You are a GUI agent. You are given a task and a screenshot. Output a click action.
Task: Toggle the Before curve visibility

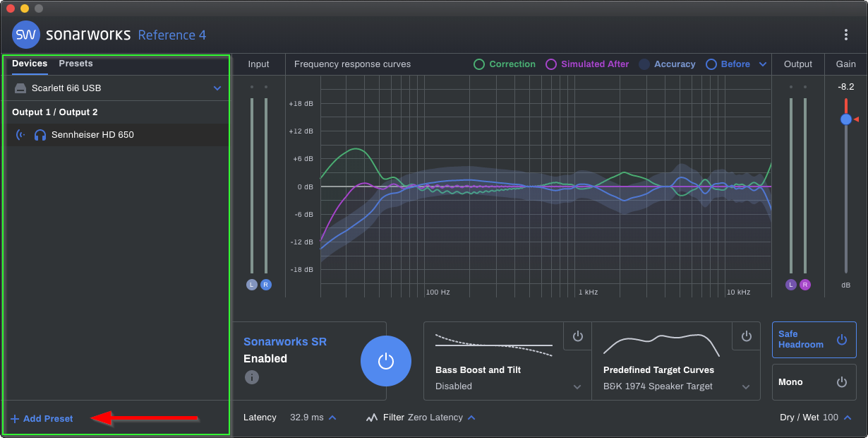(728, 64)
